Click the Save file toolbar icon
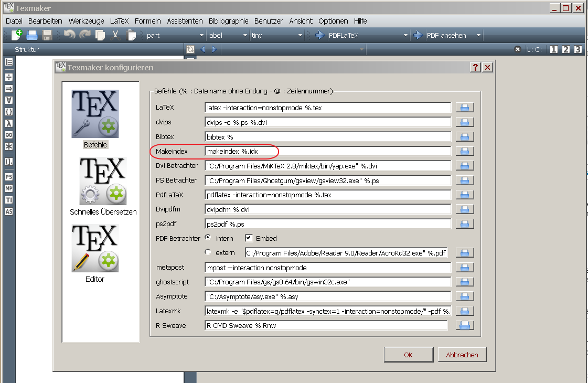The width and height of the screenshot is (588, 383). [x=47, y=35]
